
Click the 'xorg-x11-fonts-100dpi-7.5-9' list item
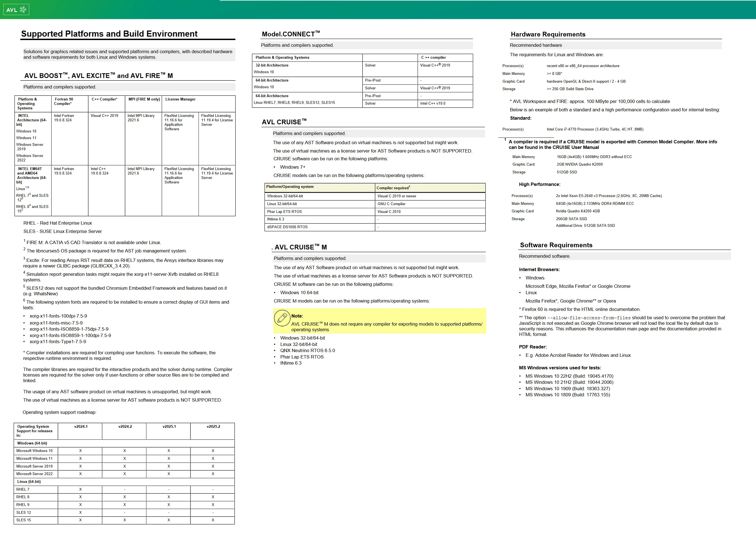pos(58,316)
